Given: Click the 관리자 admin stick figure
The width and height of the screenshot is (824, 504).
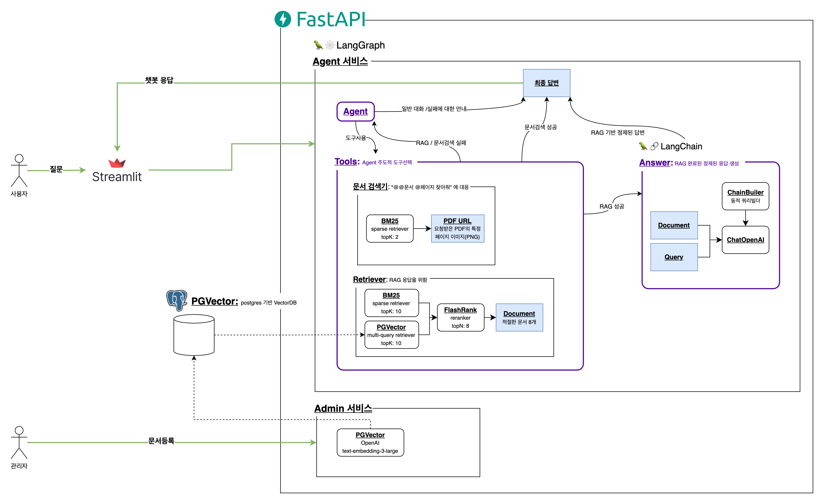Looking at the screenshot, I should click(x=19, y=442).
